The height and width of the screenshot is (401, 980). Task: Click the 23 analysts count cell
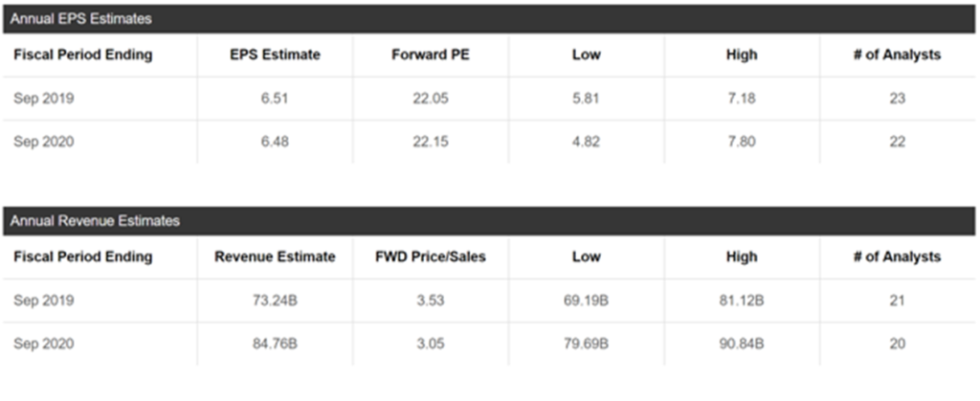coord(896,99)
